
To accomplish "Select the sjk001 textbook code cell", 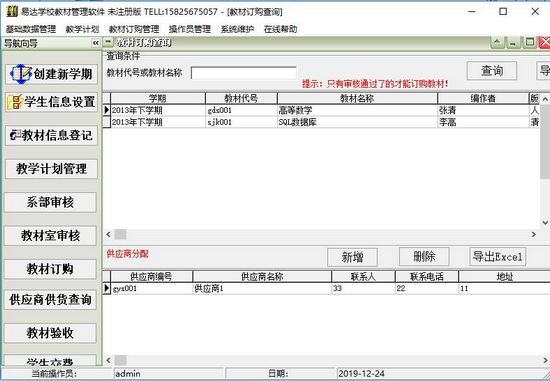I will [x=241, y=122].
